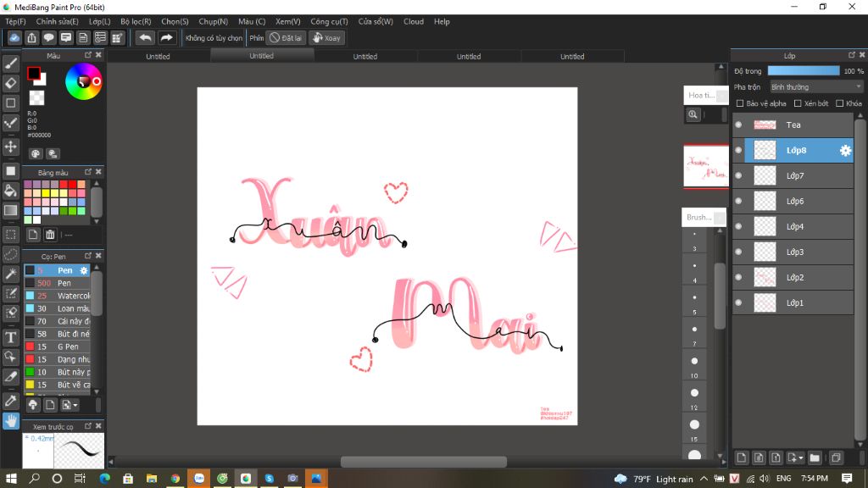868x488 pixels.
Task: Open speech bubble comment toolbar icon
Action: click(x=48, y=37)
